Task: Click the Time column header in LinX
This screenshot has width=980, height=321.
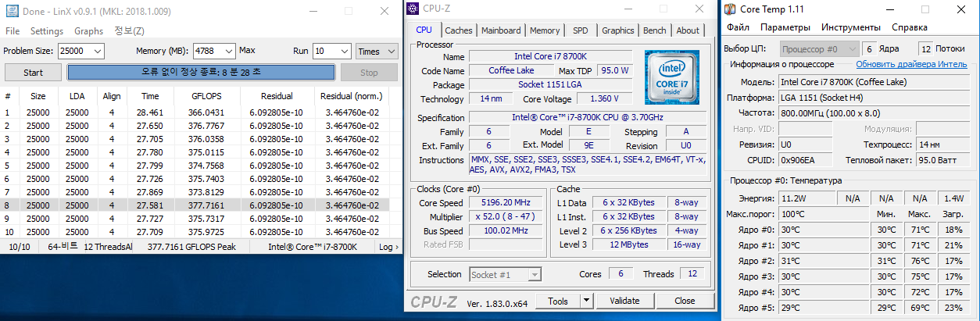Action: pyautogui.click(x=150, y=96)
